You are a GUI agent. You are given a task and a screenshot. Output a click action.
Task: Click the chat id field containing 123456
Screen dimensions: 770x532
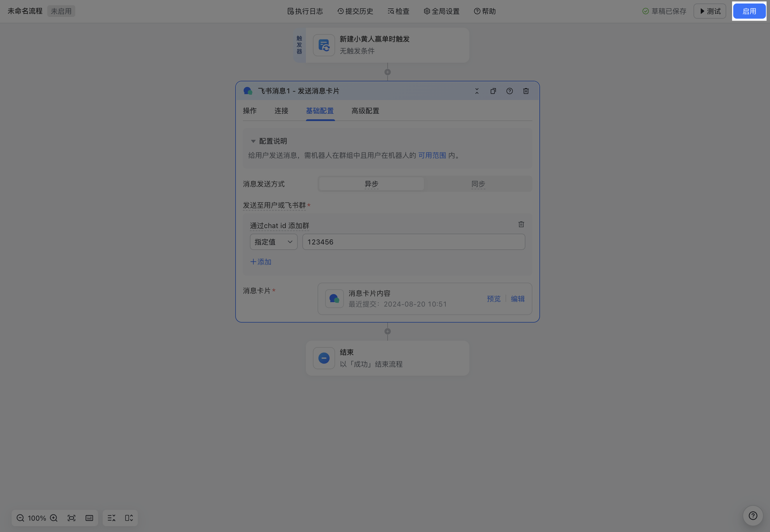[414, 242]
